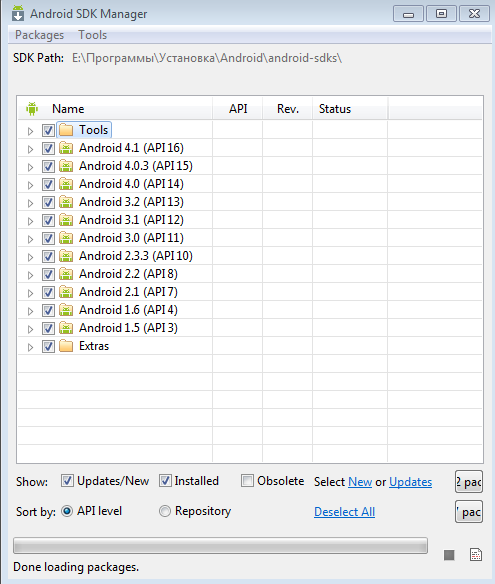Click the Android 1.6 (API 4) package icon
The image size is (495, 584).
[x=66, y=310]
